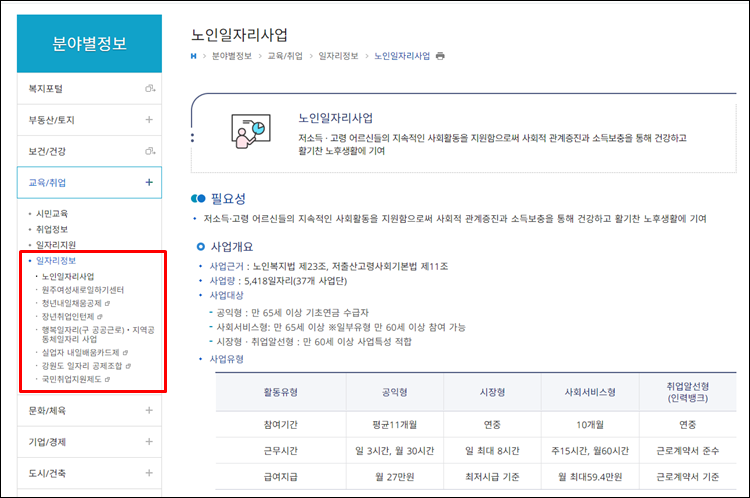Go to 일자리지원 submenu

pos(56,245)
